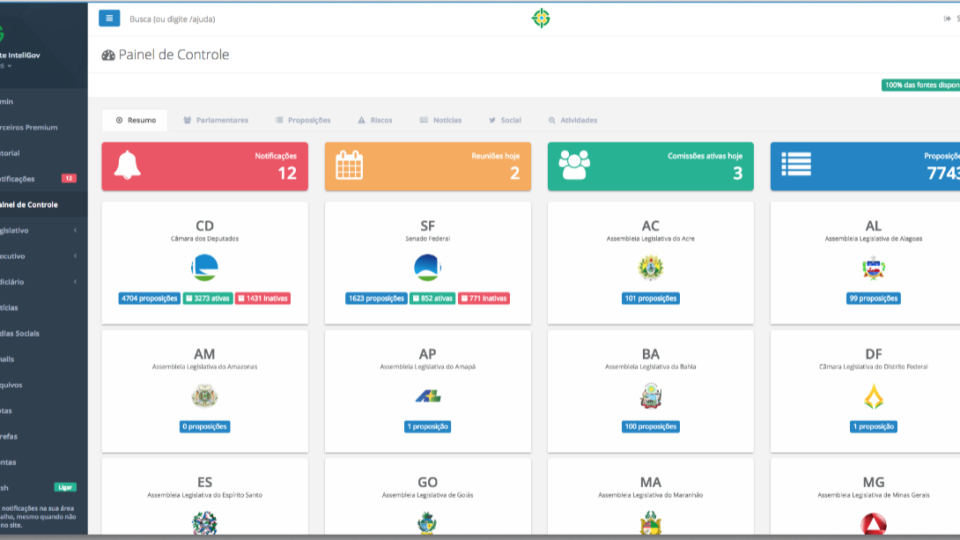The height and width of the screenshot is (540, 960).
Task: Click the Maranhão assembly emblem
Action: pyautogui.click(x=650, y=524)
